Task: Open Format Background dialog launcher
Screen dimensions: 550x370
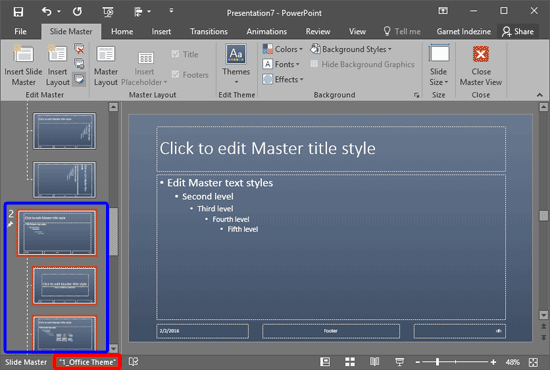Action: click(x=416, y=95)
